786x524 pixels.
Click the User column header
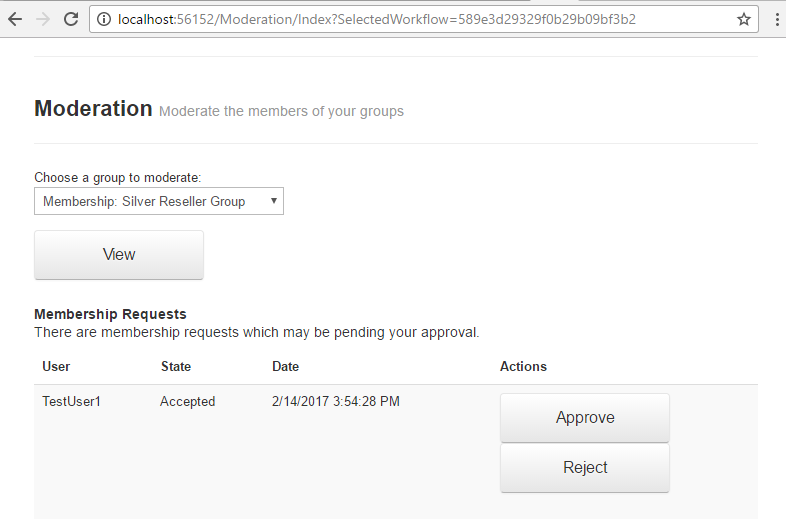tap(56, 367)
